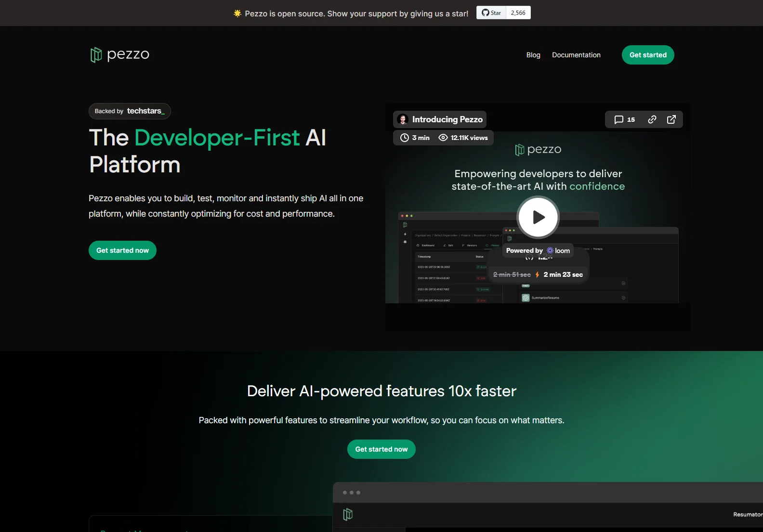Copy the video link with chain icon
This screenshot has height=532, width=763.
coord(652,119)
